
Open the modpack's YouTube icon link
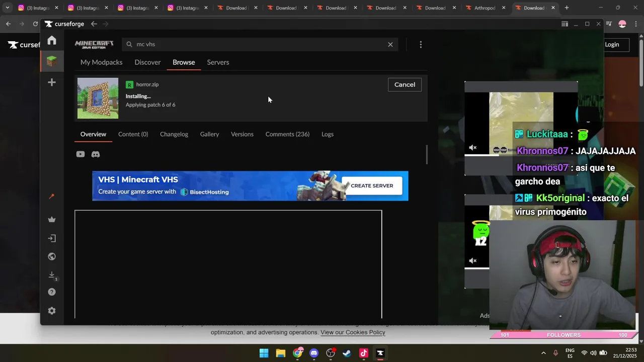coord(80,154)
